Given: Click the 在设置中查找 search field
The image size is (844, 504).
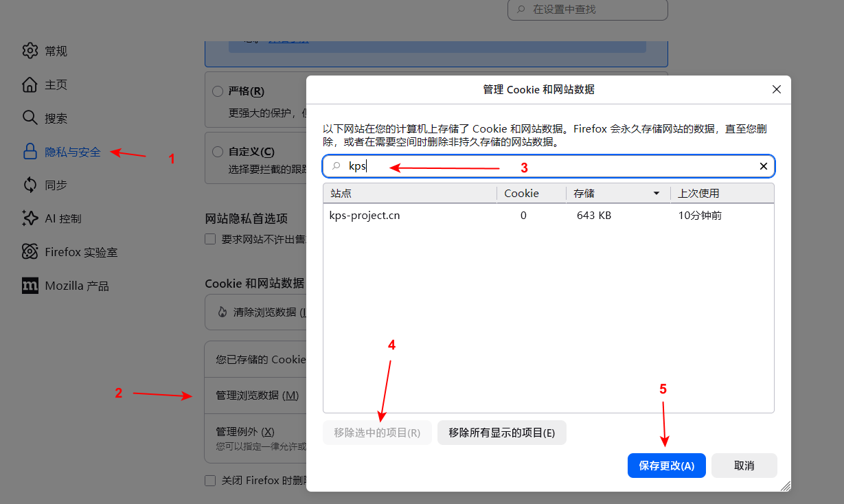Looking at the screenshot, I should [x=588, y=10].
